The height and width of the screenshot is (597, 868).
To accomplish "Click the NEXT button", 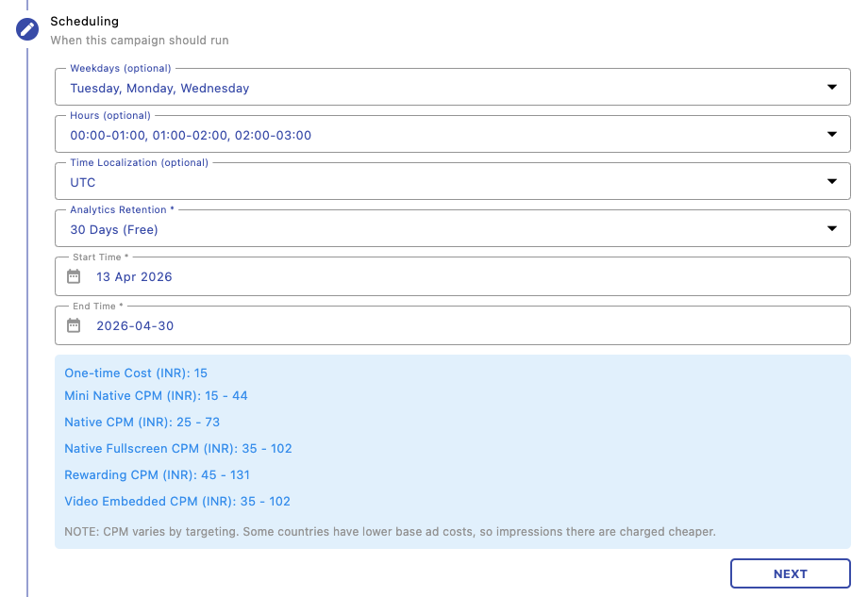I will coord(790,573).
